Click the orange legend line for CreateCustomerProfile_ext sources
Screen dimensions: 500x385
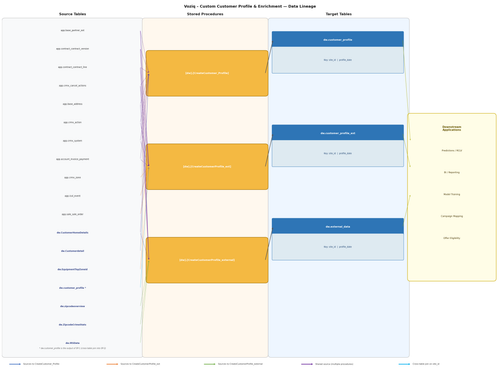point(112,364)
